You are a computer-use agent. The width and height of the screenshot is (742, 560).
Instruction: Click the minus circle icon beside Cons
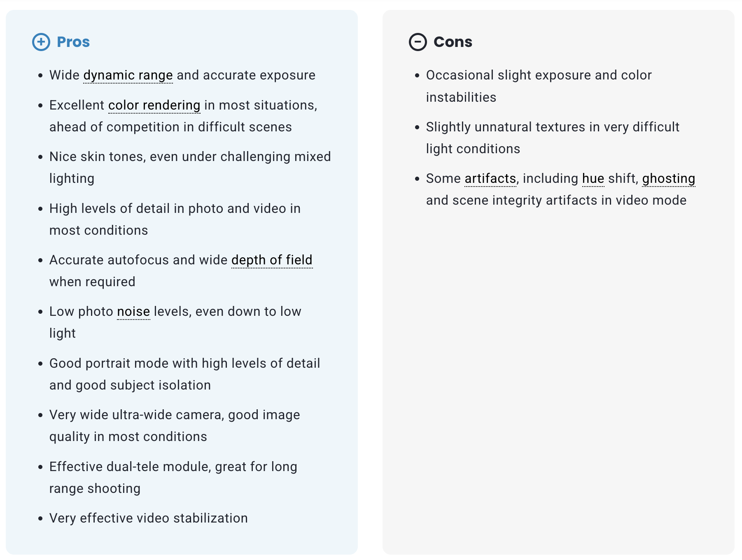click(418, 42)
